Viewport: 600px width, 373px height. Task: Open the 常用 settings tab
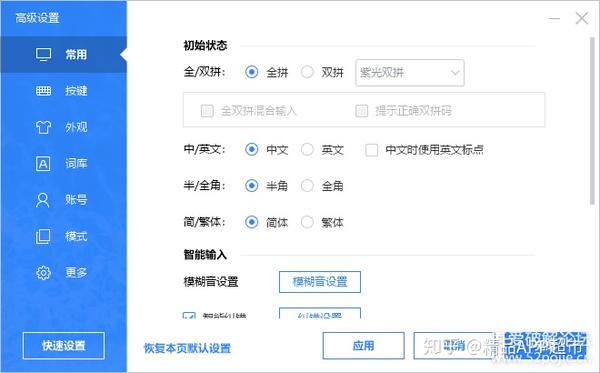[64, 55]
